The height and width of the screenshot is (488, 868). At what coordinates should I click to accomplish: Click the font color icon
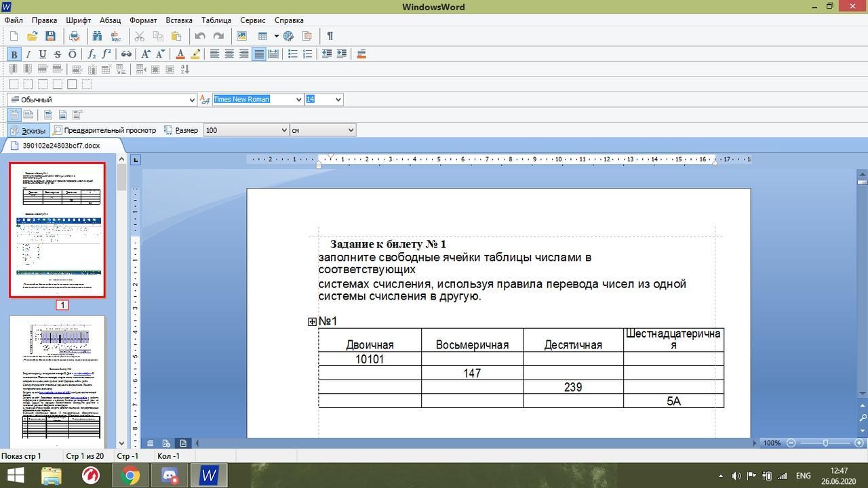[180, 54]
